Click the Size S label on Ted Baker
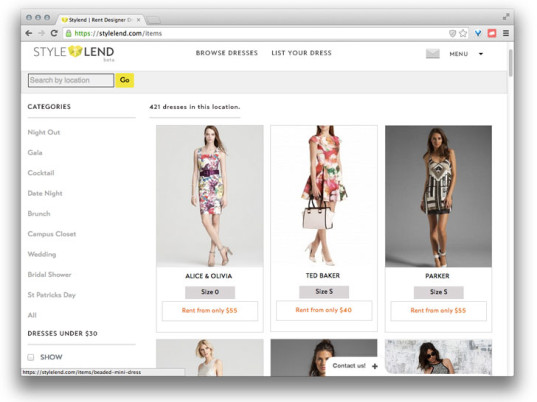The height and width of the screenshot is (402, 537). [324, 292]
